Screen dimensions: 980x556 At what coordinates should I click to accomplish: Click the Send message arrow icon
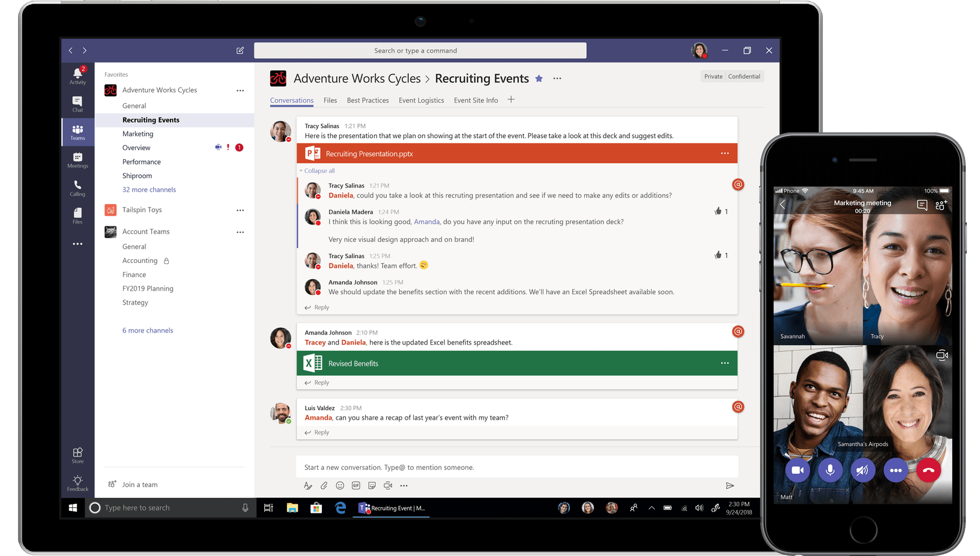[x=730, y=486]
